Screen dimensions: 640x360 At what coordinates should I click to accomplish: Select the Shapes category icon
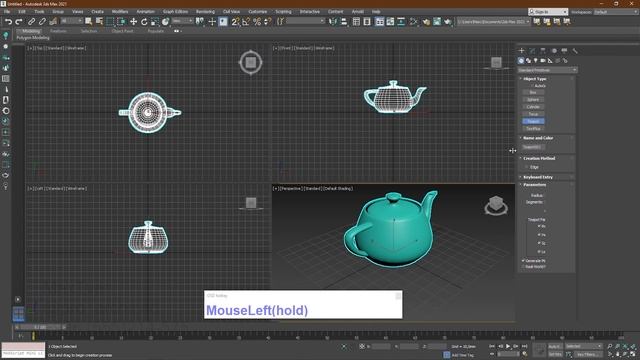[x=529, y=60]
